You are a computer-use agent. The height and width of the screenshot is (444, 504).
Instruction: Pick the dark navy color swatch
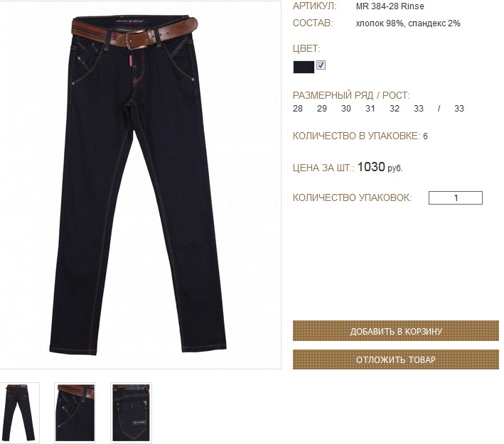coord(304,67)
